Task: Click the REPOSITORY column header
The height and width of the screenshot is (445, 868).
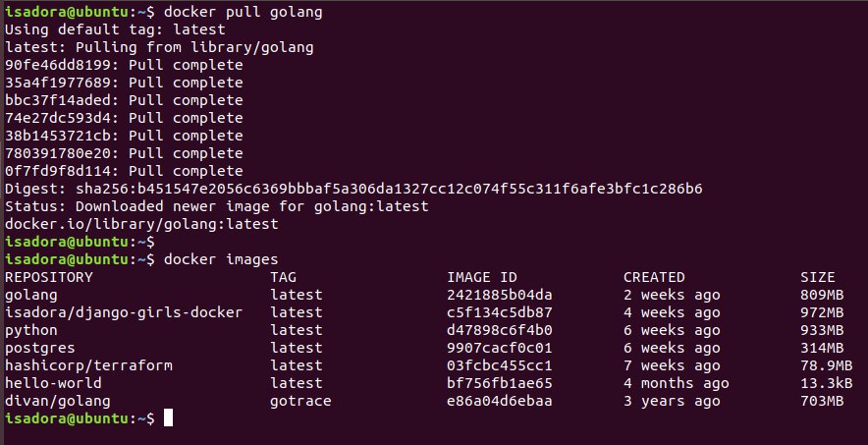Action: [x=49, y=277]
